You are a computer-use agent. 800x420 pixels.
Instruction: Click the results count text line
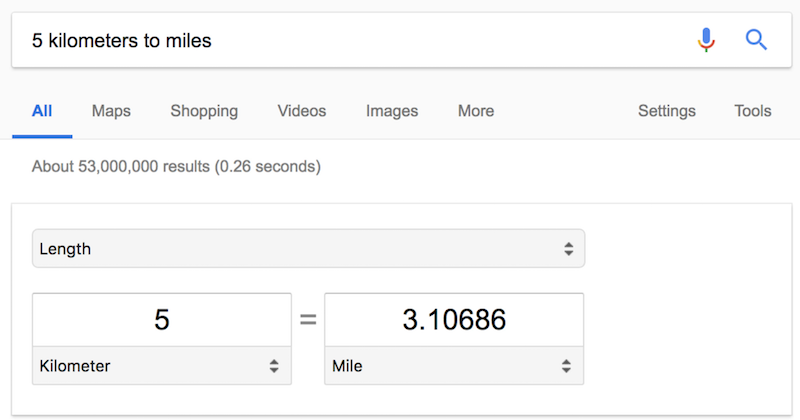coord(176,167)
